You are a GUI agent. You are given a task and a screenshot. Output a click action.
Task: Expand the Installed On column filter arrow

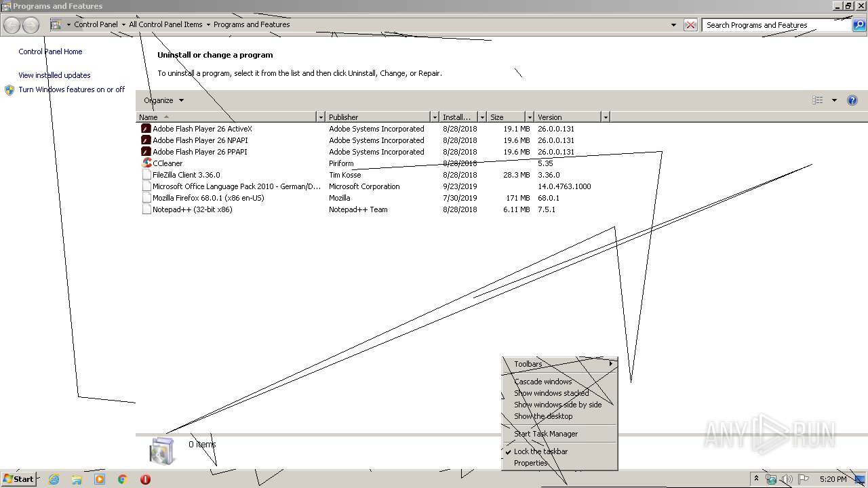482,117
